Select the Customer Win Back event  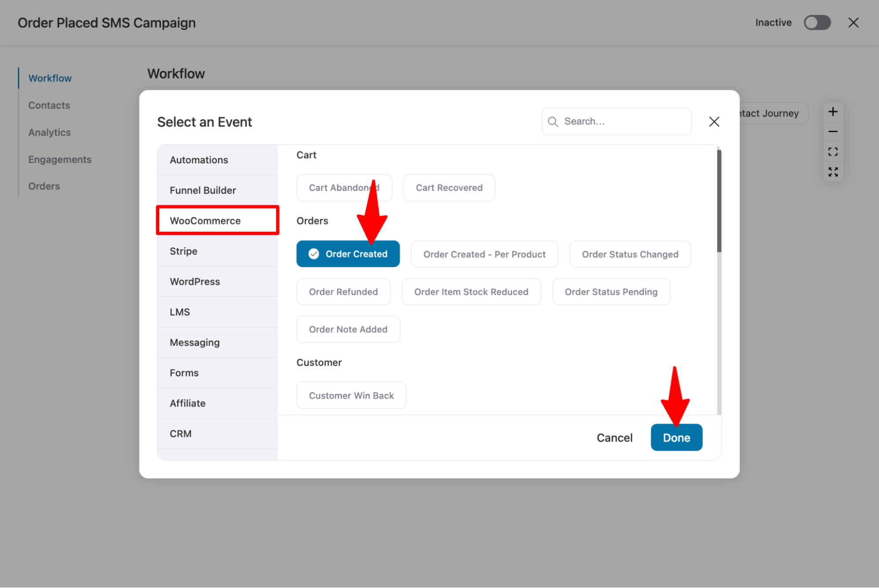pyautogui.click(x=351, y=395)
